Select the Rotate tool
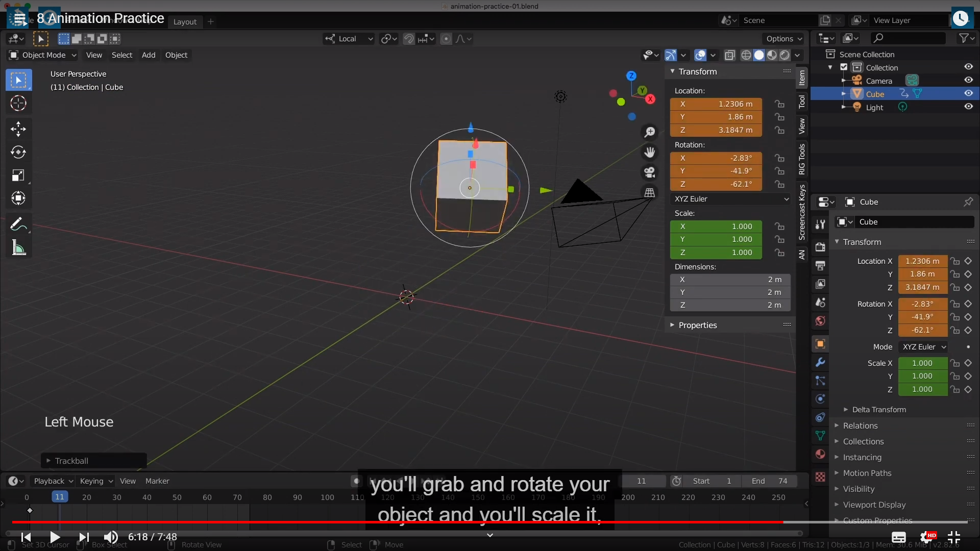The width and height of the screenshot is (980, 551). click(18, 152)
